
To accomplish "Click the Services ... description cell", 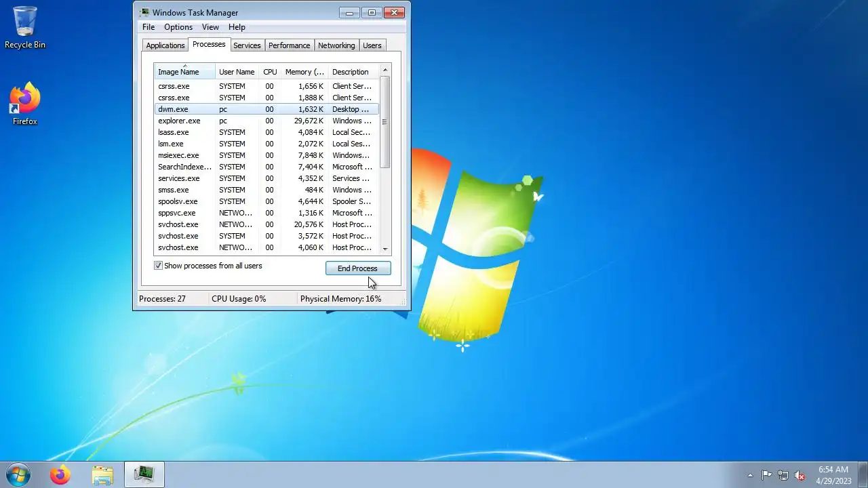I will [351, 178].
